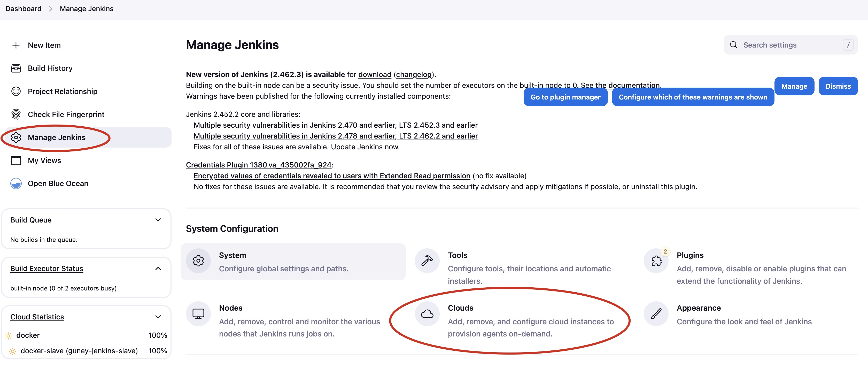
Task: Select New Item in the sidebar
Action: click(44, 45)
